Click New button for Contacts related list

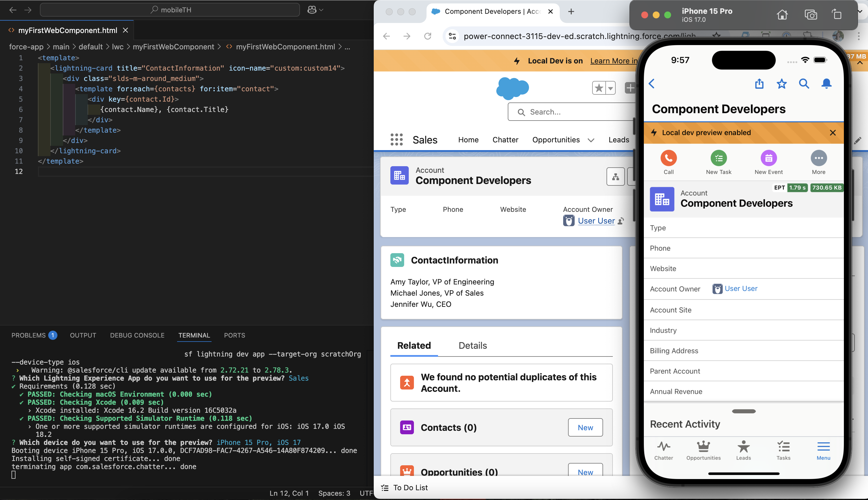(585, 428)
